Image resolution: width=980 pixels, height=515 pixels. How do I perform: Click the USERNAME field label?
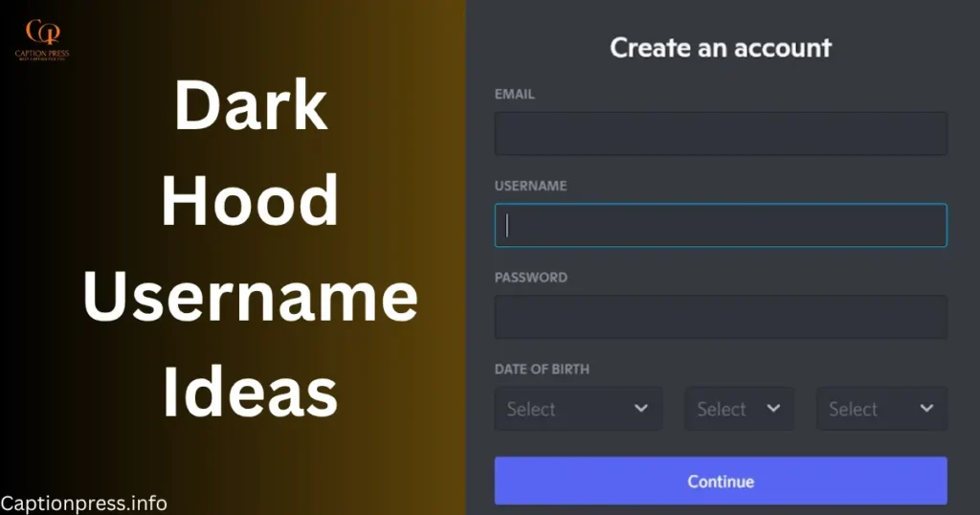click(x=530, y=186)
